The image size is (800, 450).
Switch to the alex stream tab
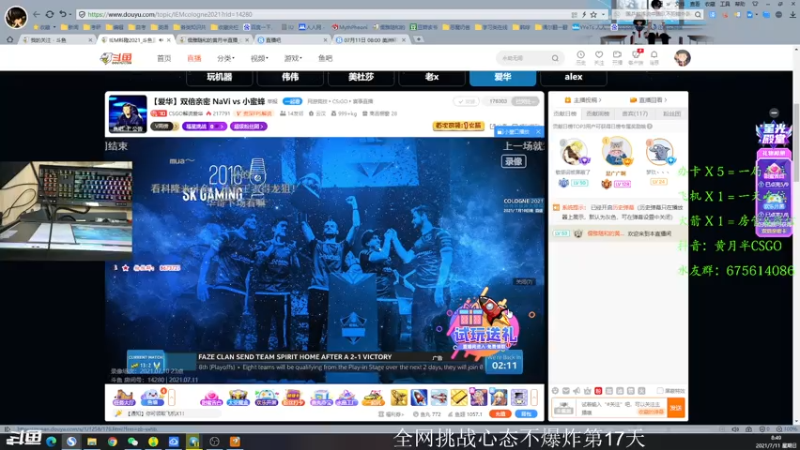(573, 77)
